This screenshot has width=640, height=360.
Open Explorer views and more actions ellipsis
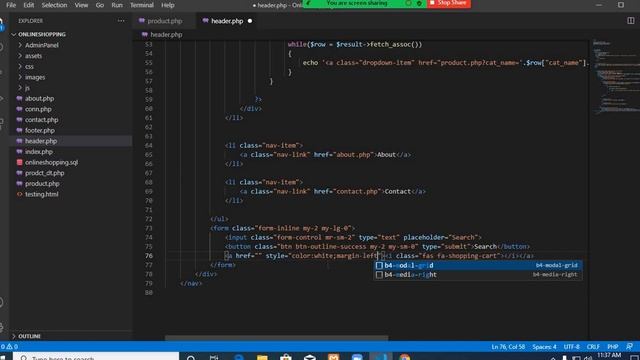point(121,21)
